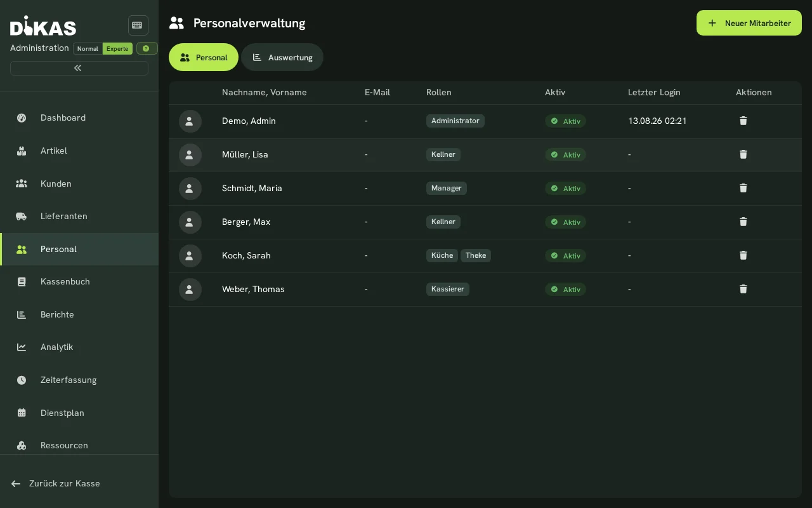Delete Koch, Sarah with trash icon
The width and height of the screenshot is (812, 508).
[x=743, y=255]
